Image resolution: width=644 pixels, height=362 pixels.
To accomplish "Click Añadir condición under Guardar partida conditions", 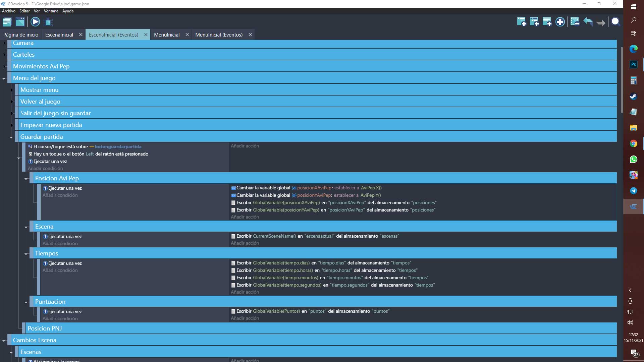I will click(45, 169).
